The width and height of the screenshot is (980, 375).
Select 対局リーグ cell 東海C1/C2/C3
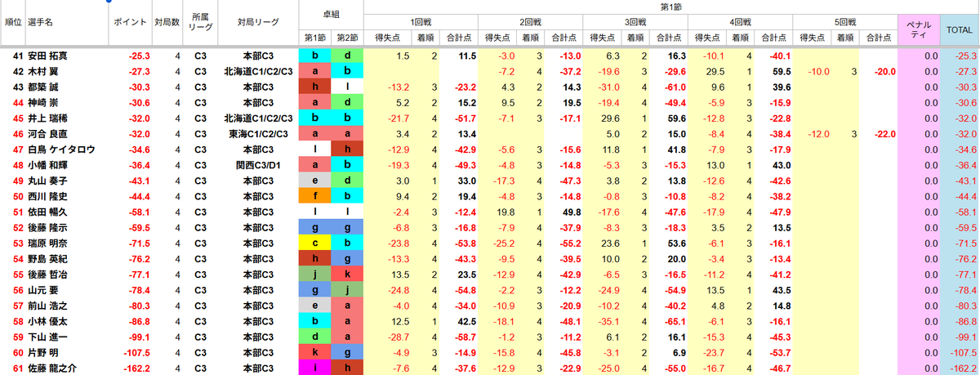[x=256, y=133]
